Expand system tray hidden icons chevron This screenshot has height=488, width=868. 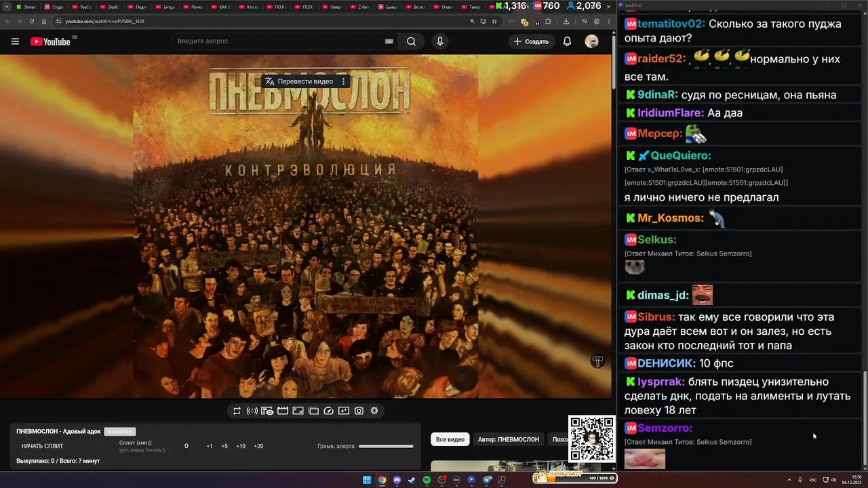[x=789, y=480]
